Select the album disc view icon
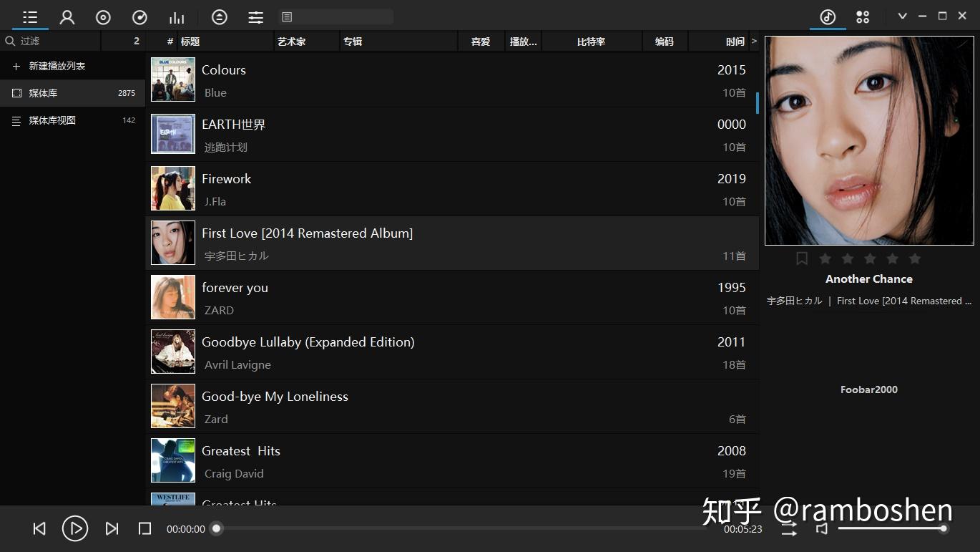This screenshot has height=552, width=980. click(103, 16)
